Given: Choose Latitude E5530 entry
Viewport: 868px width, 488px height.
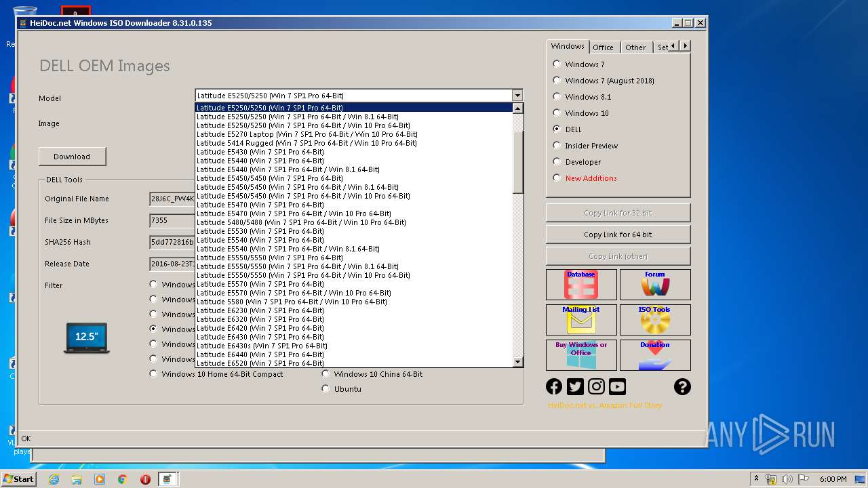Looking at the screenshot, I should click(x=353, y=231).
